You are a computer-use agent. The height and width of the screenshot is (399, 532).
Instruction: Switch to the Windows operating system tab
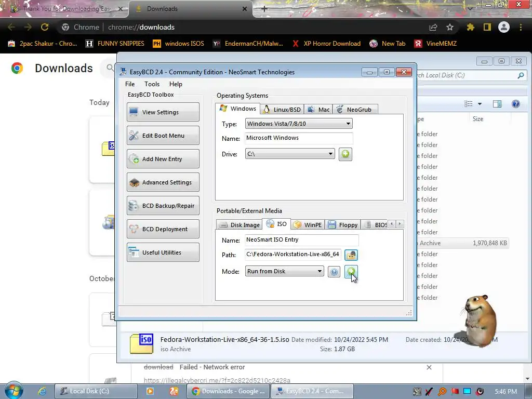tap(238, 109)
